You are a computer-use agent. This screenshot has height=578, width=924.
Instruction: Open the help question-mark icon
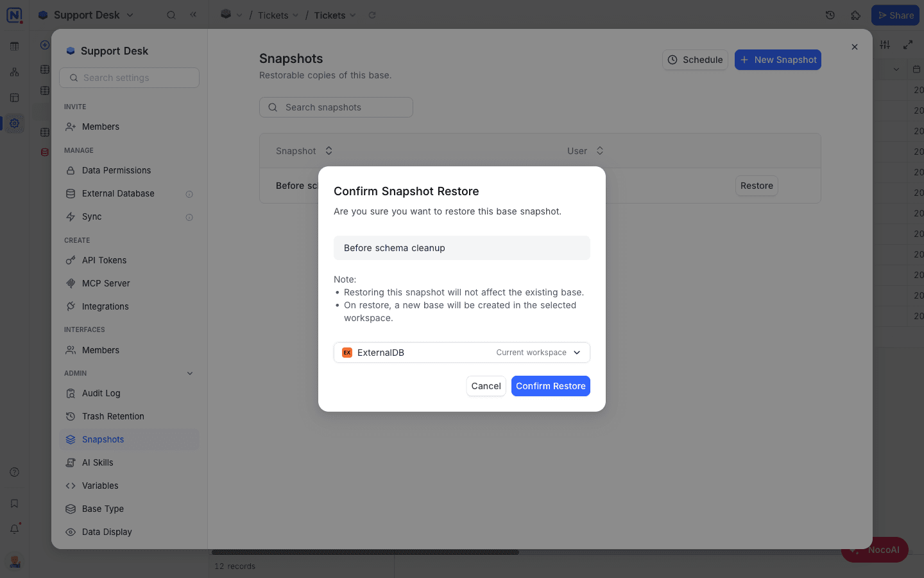coord(14,472)
